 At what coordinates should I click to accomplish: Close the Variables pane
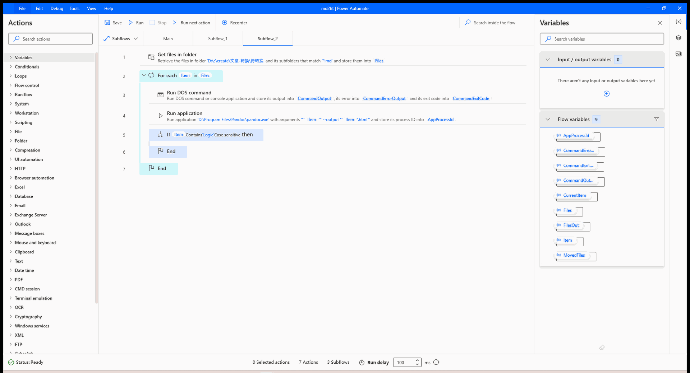660,23
